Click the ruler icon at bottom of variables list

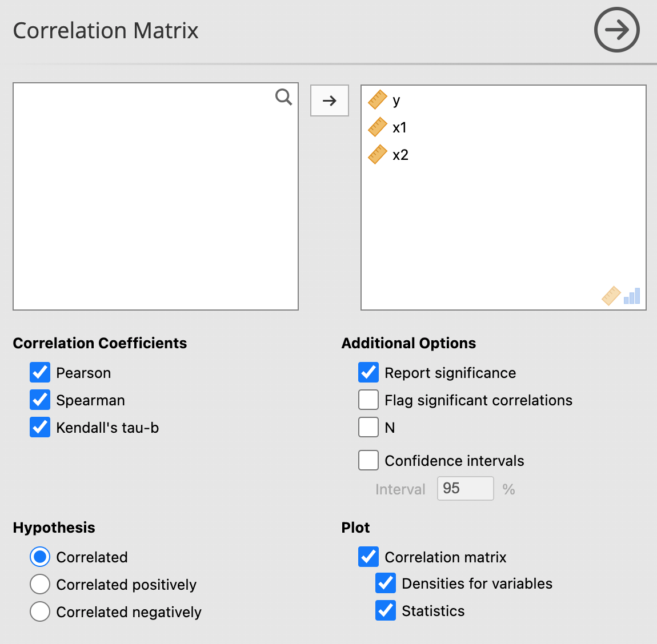coord(611,296)
